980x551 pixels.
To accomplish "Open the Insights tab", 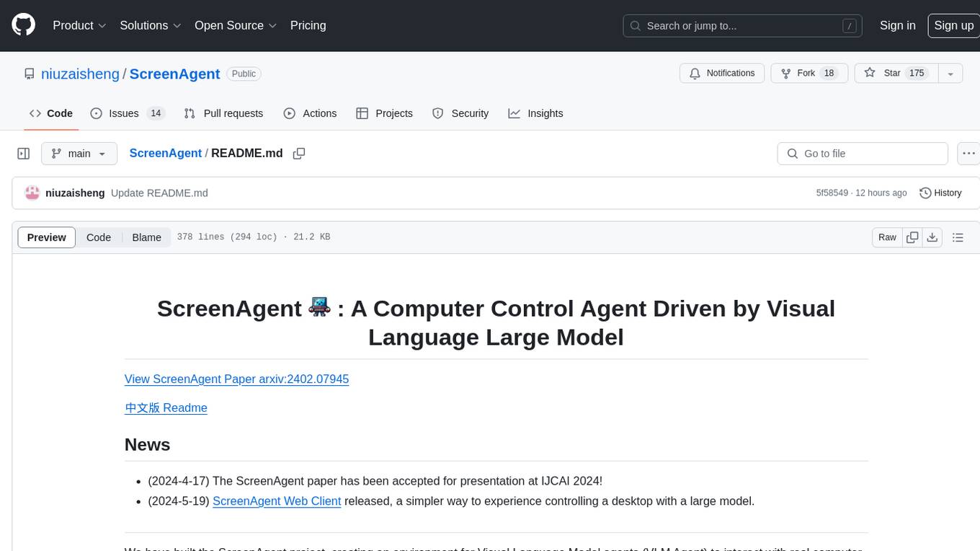I will [535, 113].
